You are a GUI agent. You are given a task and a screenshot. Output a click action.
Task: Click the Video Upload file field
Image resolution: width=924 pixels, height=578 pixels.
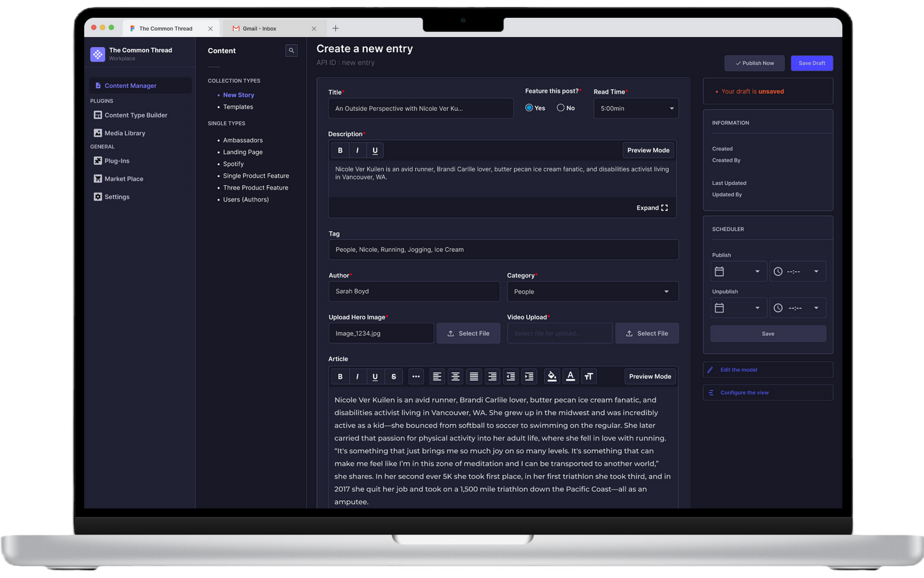tap(560, 334)
